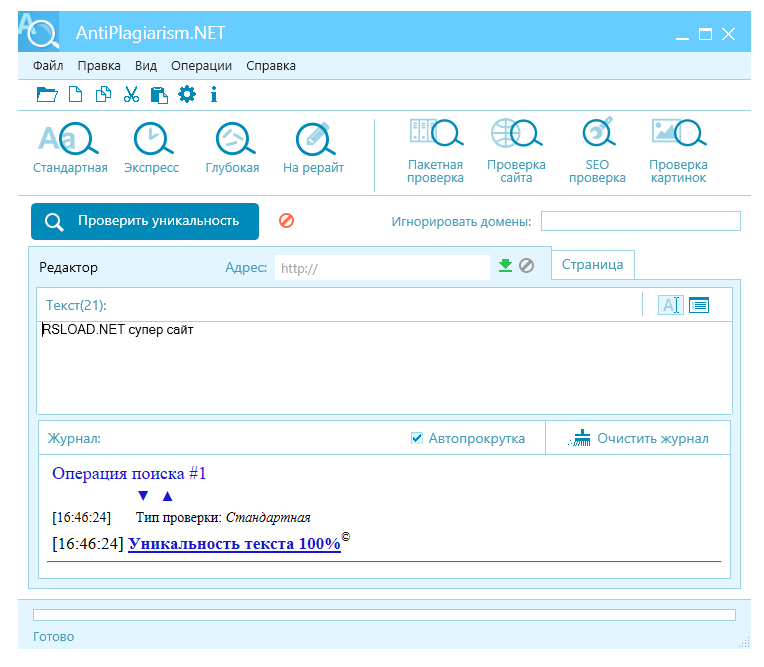
Task: Click the Игнорировать домены input field
Action: pyautogui.click(x=641, y=221)
